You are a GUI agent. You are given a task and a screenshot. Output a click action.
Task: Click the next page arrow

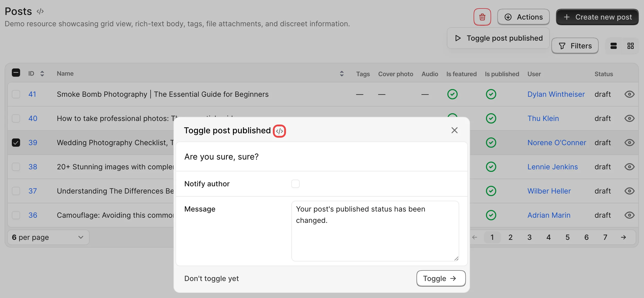tap(623, 237)
